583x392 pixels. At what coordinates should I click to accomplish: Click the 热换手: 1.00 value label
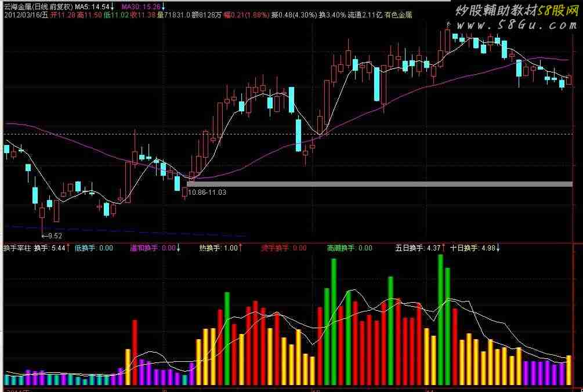coord(219,248)
